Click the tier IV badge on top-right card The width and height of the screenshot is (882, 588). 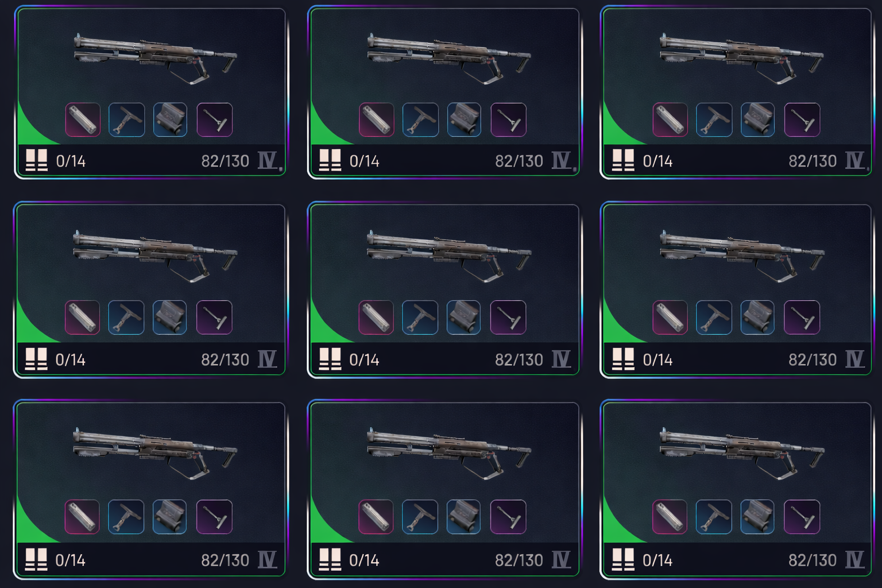coord(854,160)
